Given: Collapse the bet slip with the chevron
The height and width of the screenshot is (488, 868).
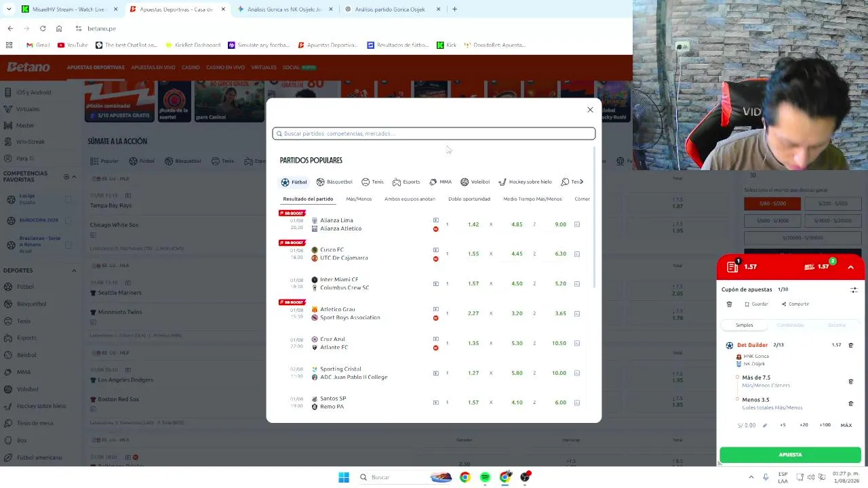Looking at the screenshot, I should 850,267.
